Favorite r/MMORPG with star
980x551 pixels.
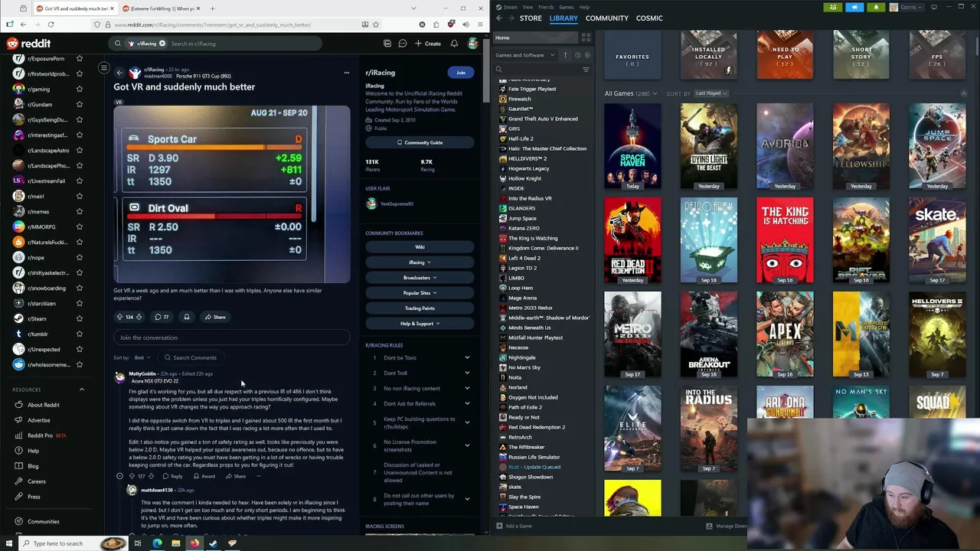click(80, 227)
